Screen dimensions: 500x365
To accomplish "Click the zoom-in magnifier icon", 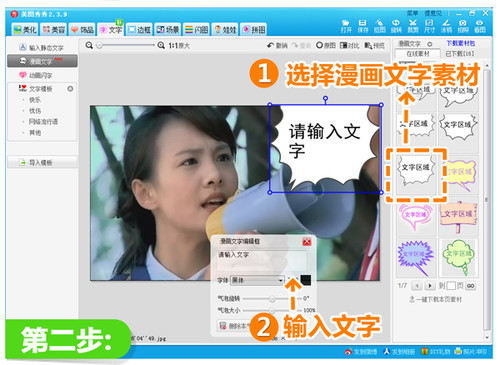I will pyautogui.click(x=161, y=45).
